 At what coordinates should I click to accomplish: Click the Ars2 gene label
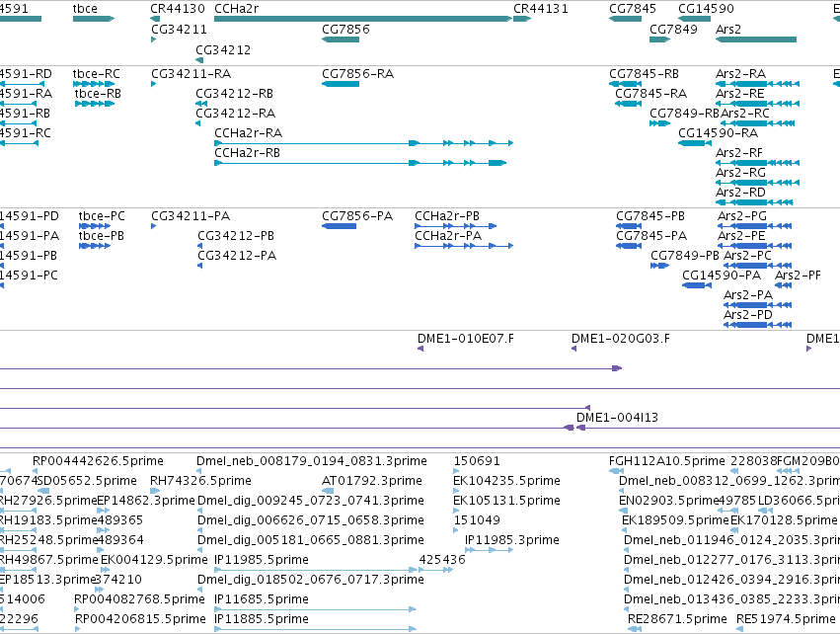[x=728, y=29]
